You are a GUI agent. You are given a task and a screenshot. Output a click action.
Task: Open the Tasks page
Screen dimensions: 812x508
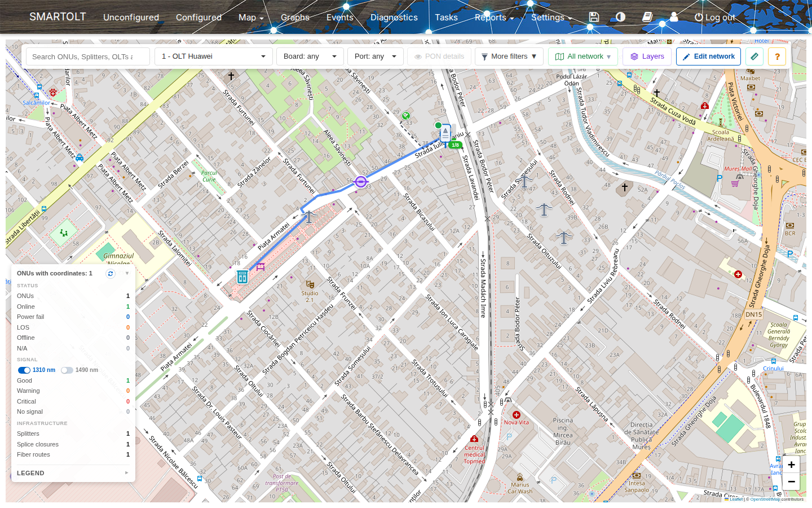point(446,17)
